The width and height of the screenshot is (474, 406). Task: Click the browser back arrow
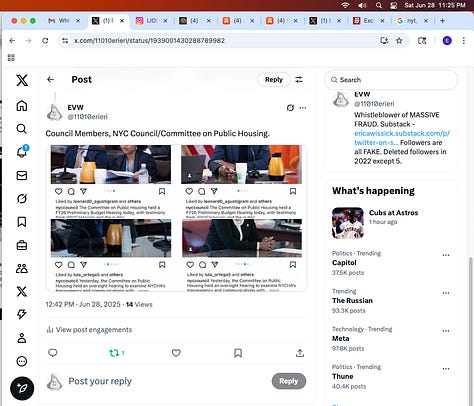[x=12, y=41]
